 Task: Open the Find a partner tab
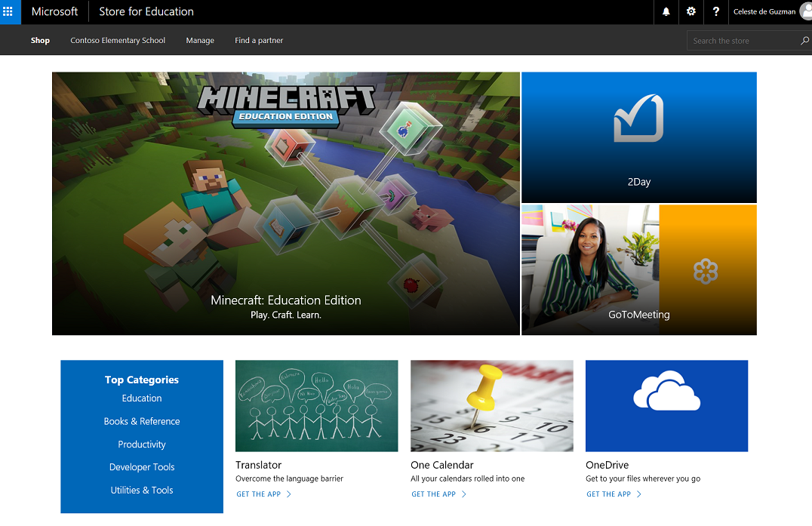(x=259, y=41)
